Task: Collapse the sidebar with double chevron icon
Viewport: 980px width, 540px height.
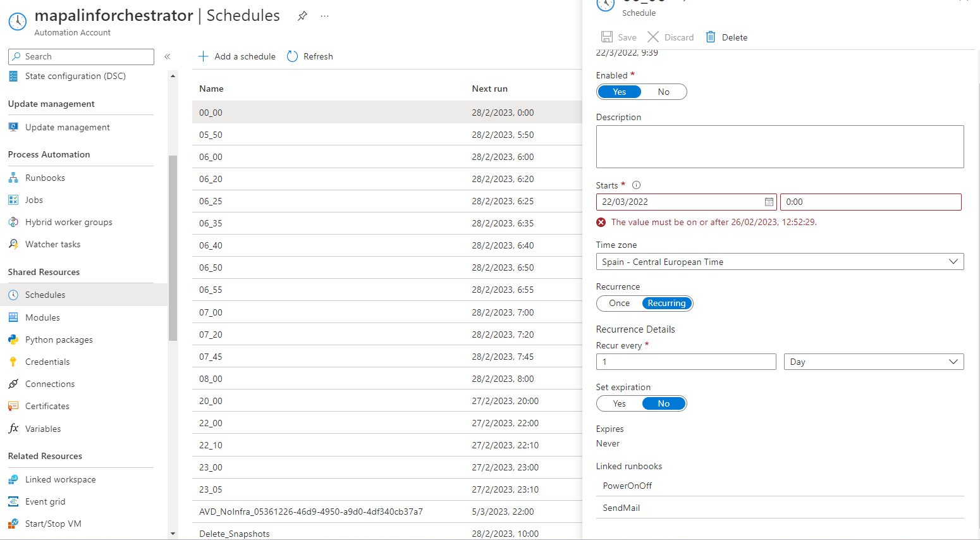Action: 168,56
